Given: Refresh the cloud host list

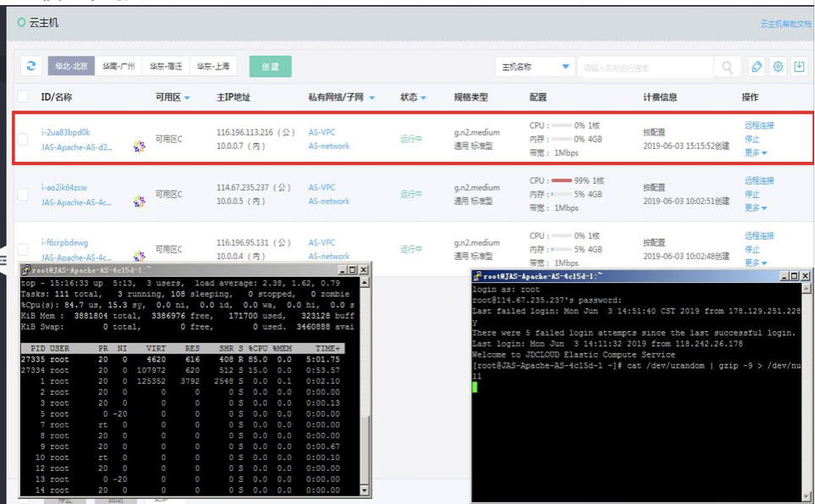Looking at the screenshot, I should pyautogui.click(x=31, y=66).
